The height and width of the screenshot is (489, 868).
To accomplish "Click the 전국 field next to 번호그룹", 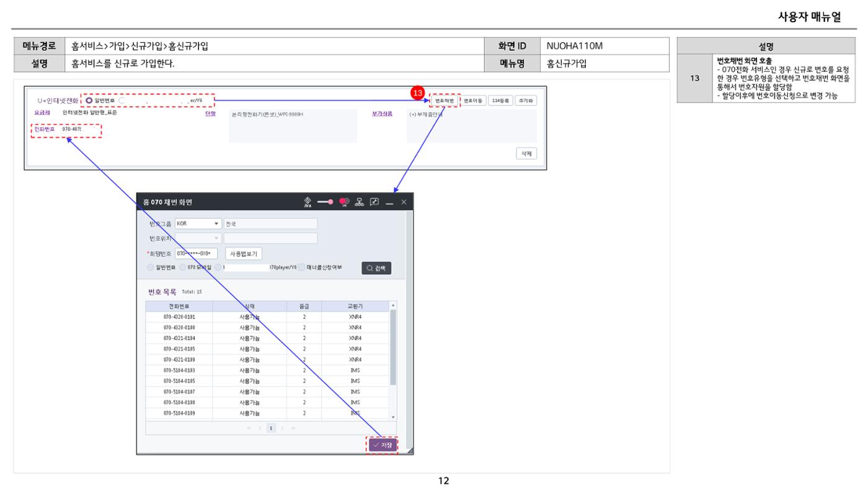I will tap(270, 223).
